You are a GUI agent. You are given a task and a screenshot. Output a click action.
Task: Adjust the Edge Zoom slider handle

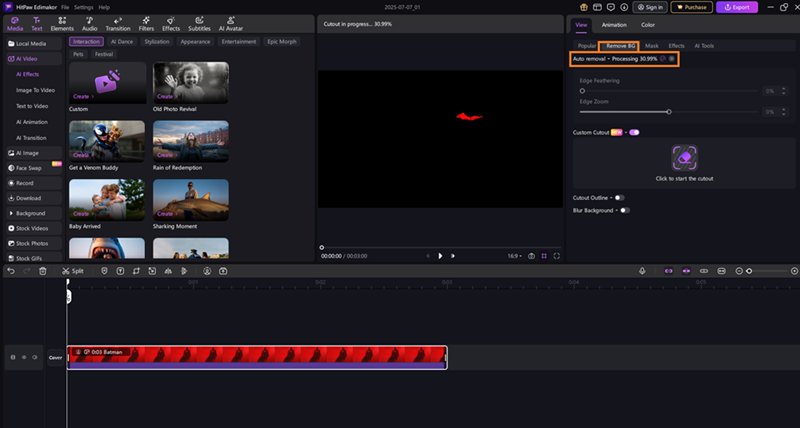coord(669,112)
